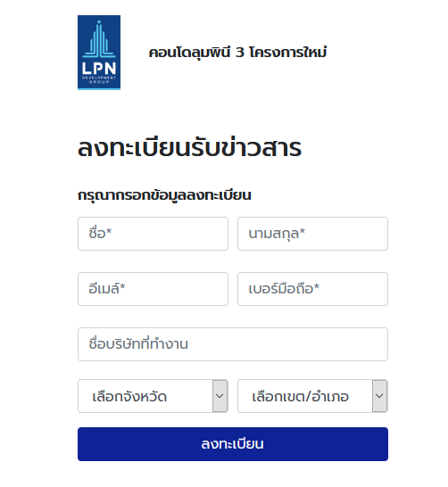Click the LPN lettering in the logo
The width and height of the screenshot is (448, 487).
coord(99,68)
